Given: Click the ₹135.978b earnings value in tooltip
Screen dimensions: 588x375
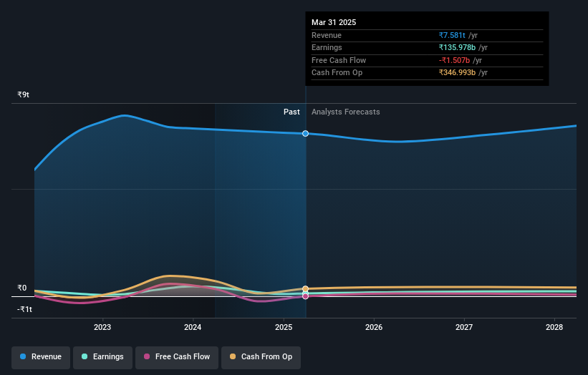Looking at the screenshot, I should pyautogui.click(x=457, y=47).
